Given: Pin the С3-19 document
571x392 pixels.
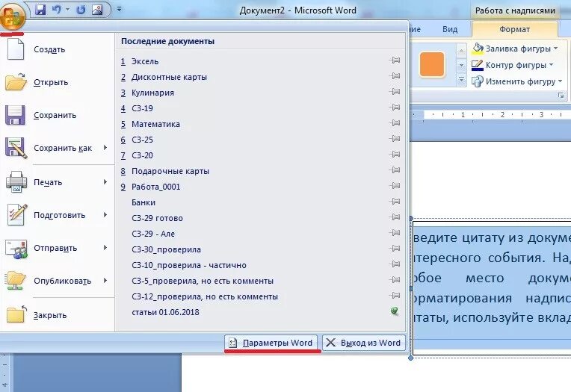Looking at the screenshot, I should coord(395,108).
